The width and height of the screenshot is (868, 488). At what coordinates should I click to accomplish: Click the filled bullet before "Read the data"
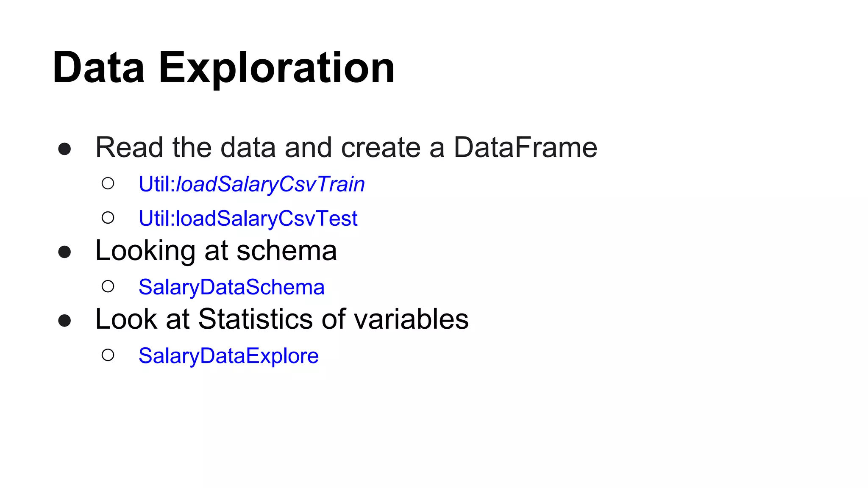(x=64, y=149)
